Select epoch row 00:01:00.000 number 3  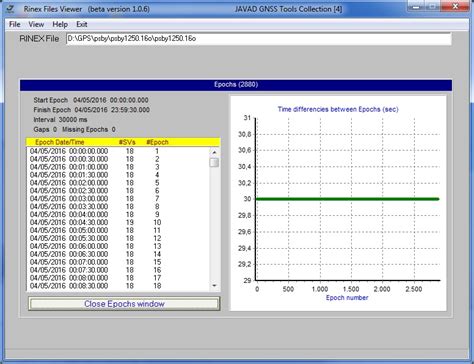click(118, 167)
